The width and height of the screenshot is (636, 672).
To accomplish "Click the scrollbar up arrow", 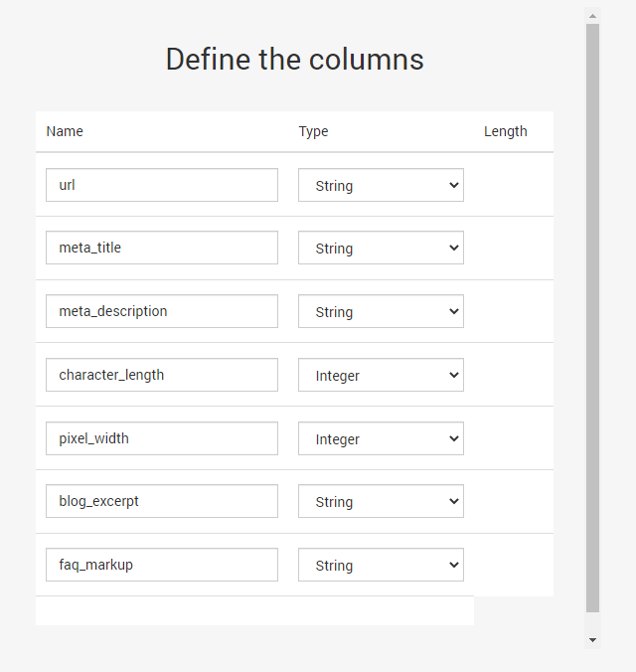I will [x=592, y=16].
